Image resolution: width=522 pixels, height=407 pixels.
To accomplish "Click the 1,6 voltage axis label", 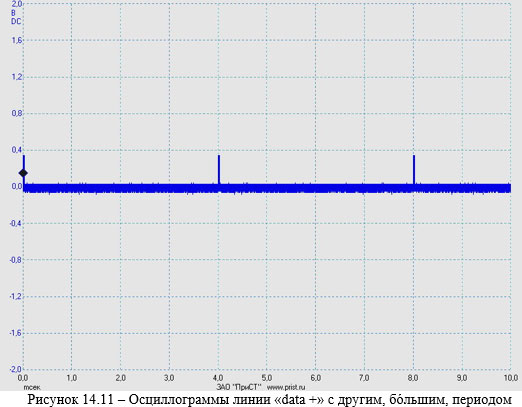I will pyautogui.click(x=17, y=40).
